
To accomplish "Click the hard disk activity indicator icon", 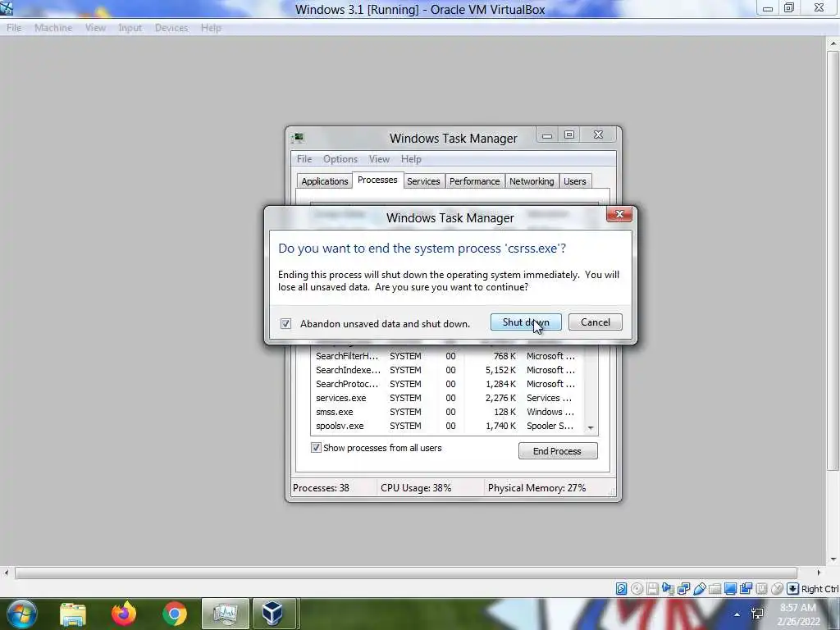I will click(x=621, y=589).
